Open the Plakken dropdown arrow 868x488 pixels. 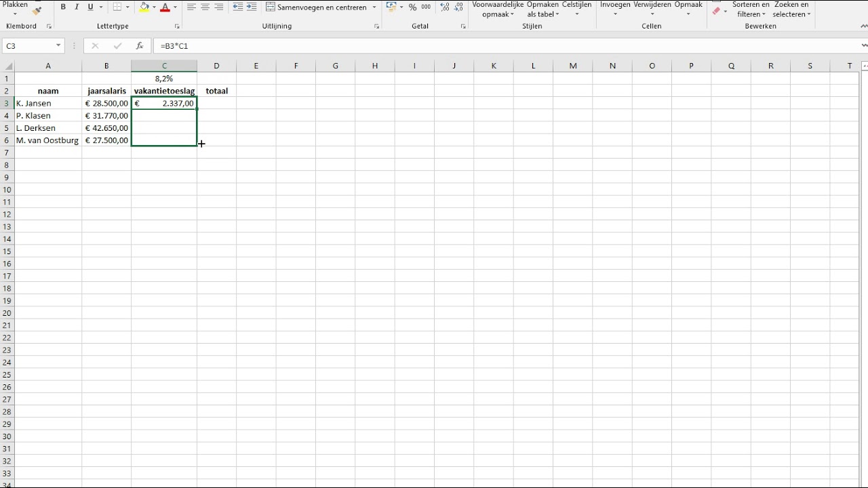coord(15,14)
